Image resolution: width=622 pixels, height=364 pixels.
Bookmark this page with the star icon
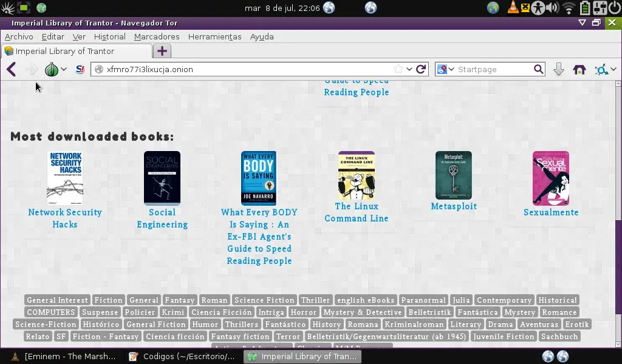pyautogui.click(x=398, y=69)
